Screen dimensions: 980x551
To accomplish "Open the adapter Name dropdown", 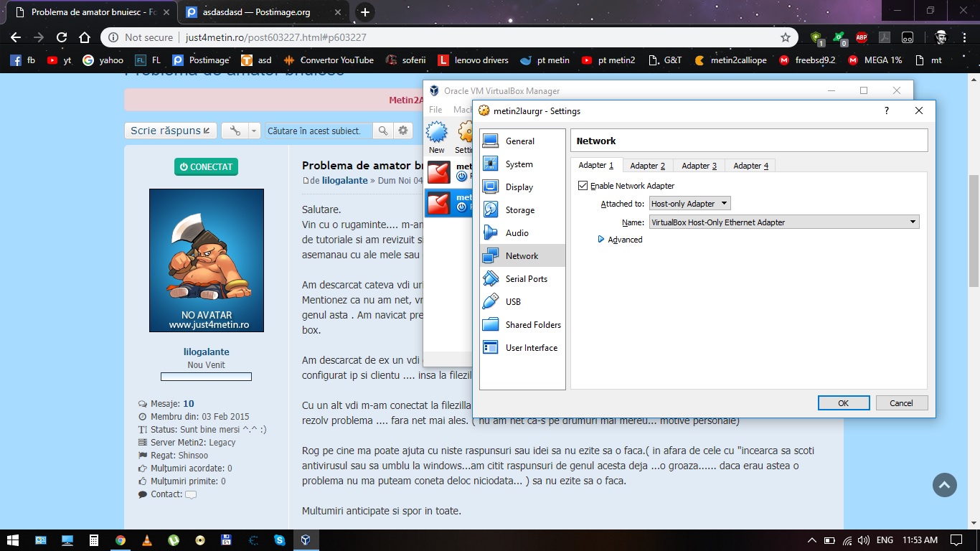I will pos(784,222).
